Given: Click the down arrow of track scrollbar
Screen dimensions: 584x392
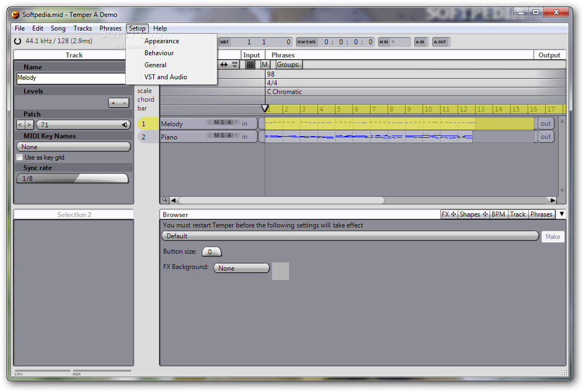Looking at the screenshot, I should point(563,191).
